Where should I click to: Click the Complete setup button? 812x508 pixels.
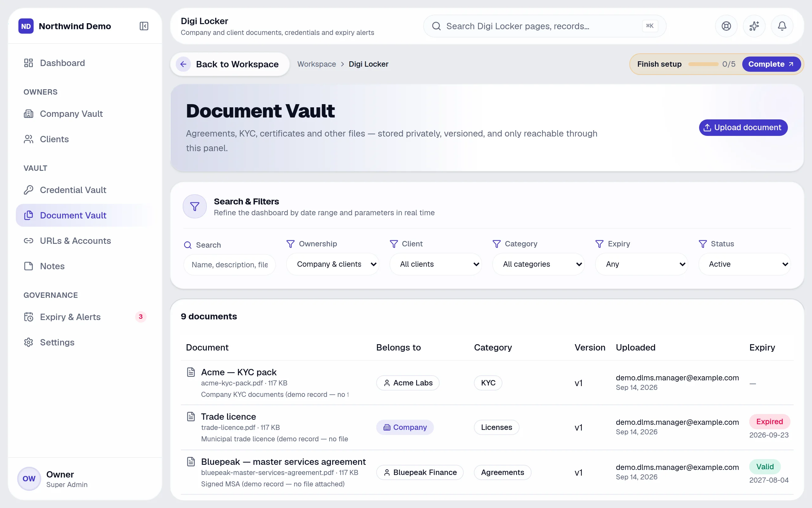tap(771, 64)
